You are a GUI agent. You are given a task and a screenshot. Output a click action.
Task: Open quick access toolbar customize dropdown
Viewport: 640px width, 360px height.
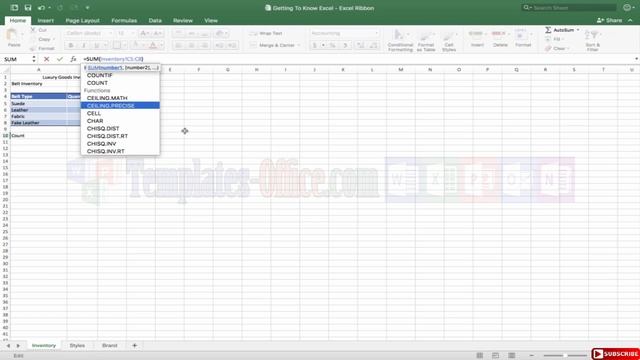[87, 8]
